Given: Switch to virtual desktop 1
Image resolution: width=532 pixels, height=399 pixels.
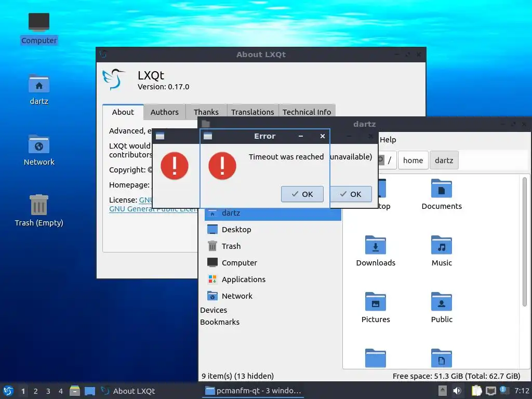Looking at the screenshot, I should point(23,391).
